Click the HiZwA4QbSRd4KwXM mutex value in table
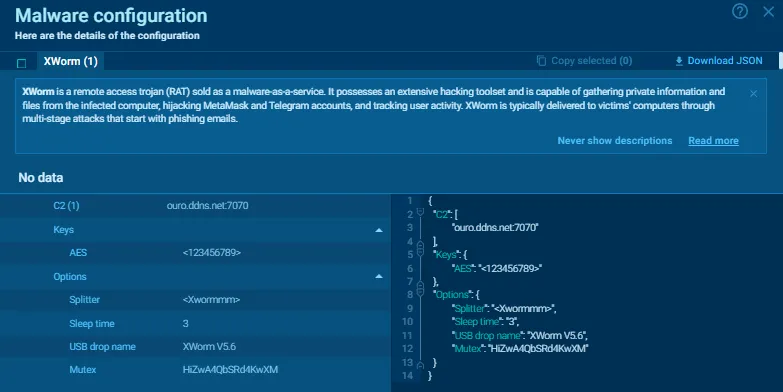The height and width of the screenshot is (392, 783). click(230, 370)
